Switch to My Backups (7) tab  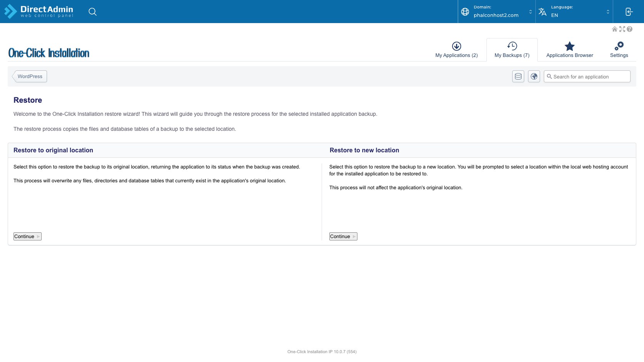coord(512,50)
